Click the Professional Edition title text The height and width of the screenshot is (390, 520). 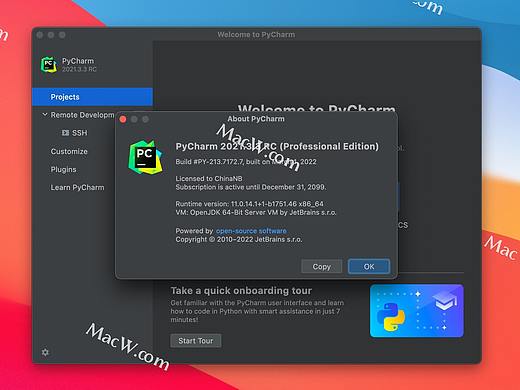coord(277,146)
